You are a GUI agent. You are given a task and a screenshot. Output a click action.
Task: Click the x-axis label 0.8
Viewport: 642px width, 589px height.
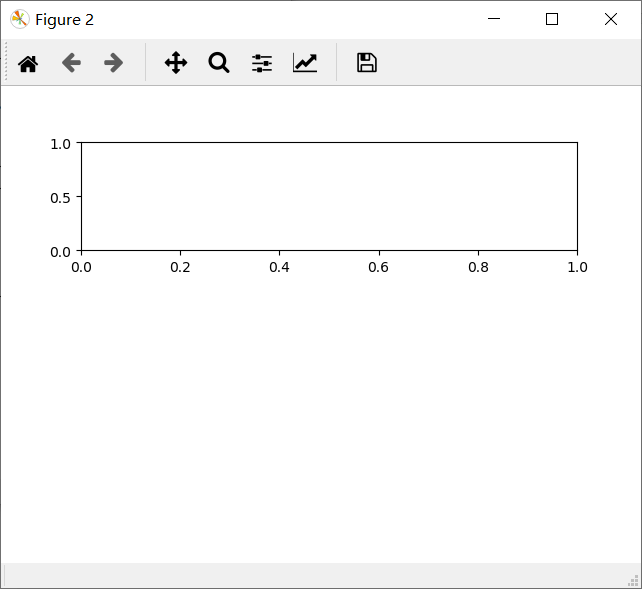click(478, 267)
